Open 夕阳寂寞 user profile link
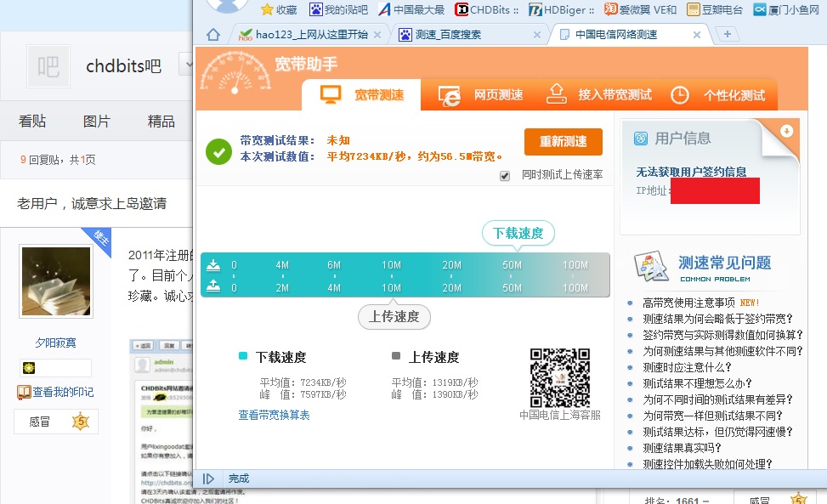 (56, 343)
